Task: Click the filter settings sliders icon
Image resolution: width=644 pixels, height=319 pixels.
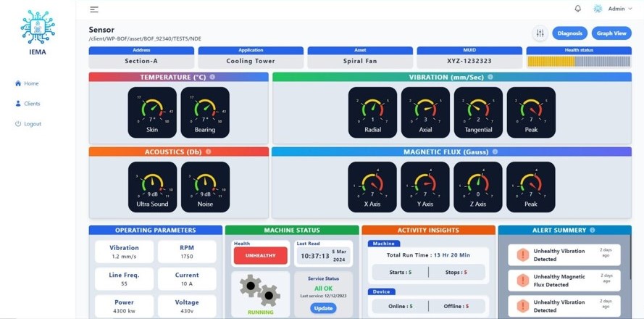Action: [540, 33]
